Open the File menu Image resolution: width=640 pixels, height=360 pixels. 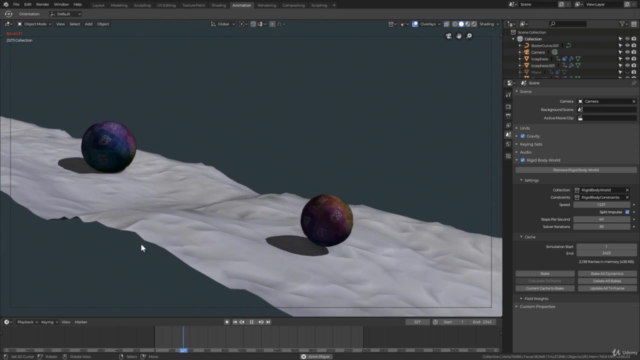16,4
